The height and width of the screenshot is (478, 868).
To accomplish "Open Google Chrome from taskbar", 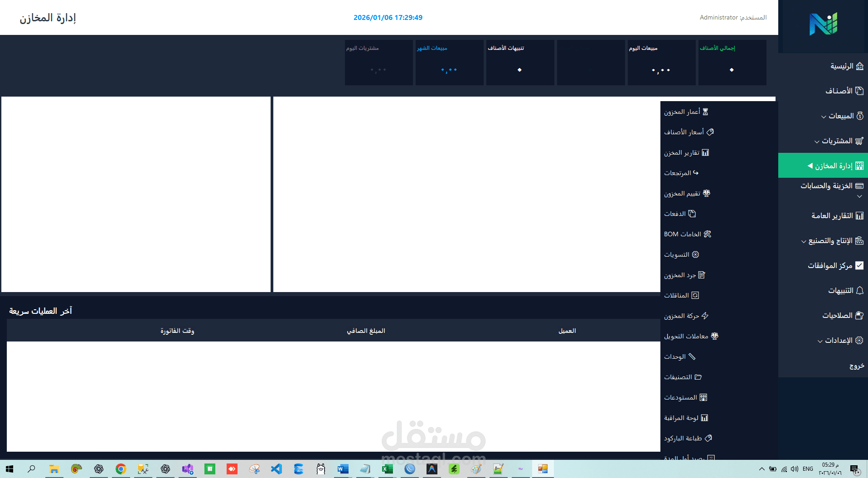I will [x=121, y=469].
